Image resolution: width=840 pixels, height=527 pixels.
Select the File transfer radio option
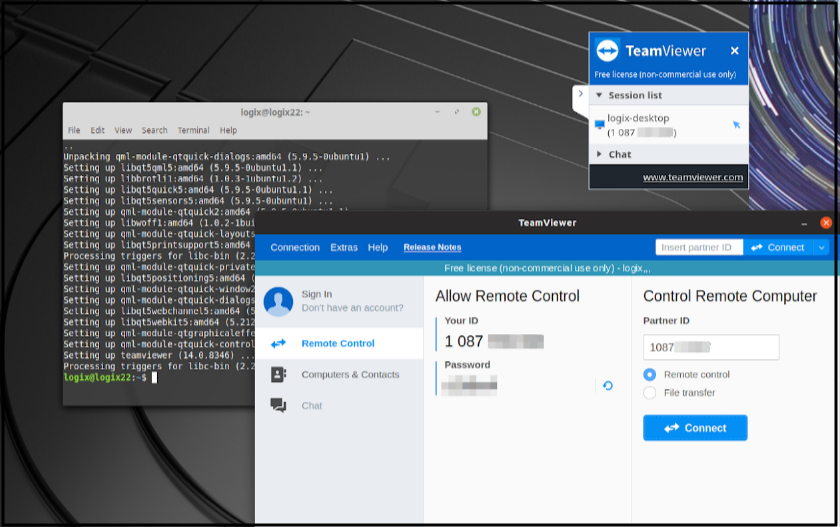(x=649, y=393)
